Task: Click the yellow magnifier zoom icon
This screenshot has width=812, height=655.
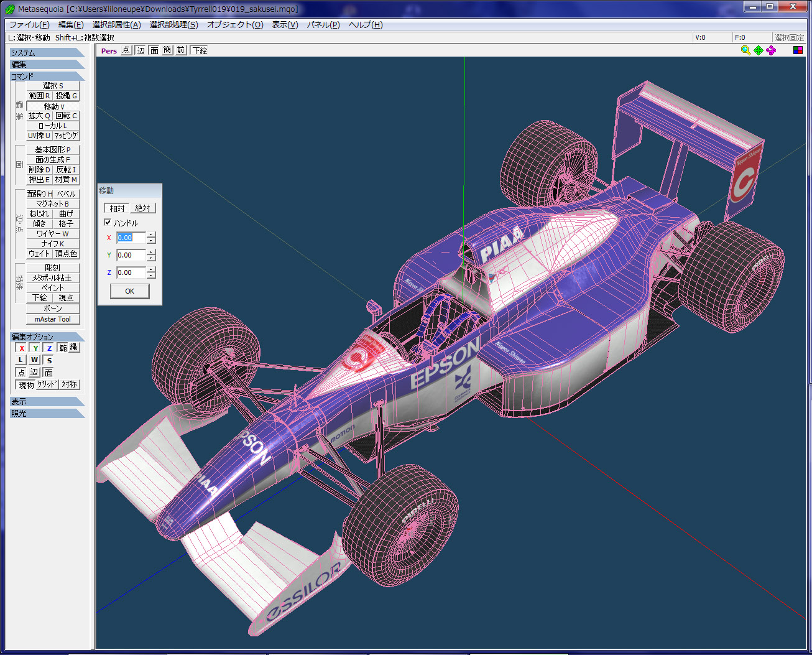Action: coord(745,50)
